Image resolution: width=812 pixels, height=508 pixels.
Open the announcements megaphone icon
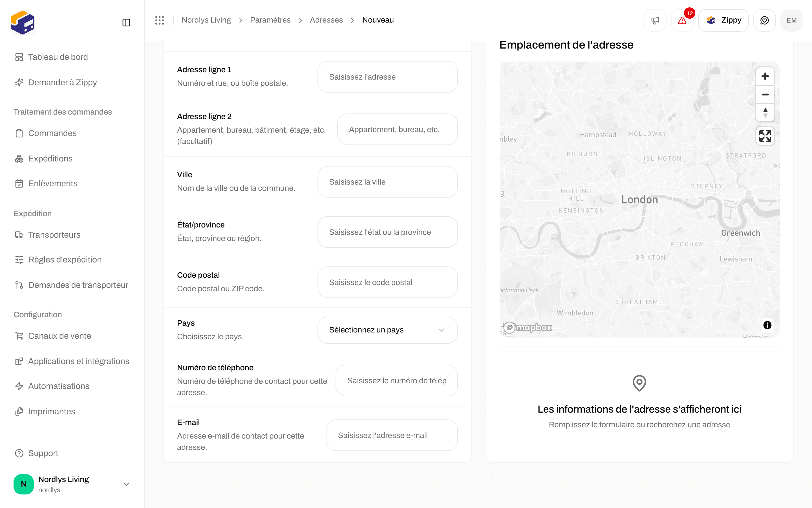coord(655,20)
